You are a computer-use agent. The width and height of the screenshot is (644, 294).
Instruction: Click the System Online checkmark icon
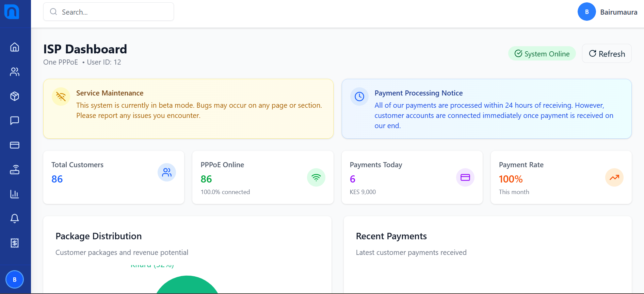pos(518,54)
